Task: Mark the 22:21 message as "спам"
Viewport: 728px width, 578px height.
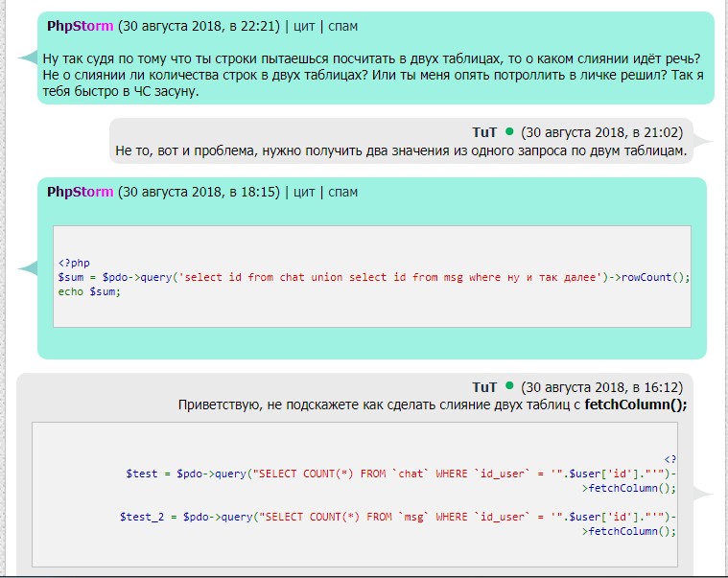Action: 342,26
